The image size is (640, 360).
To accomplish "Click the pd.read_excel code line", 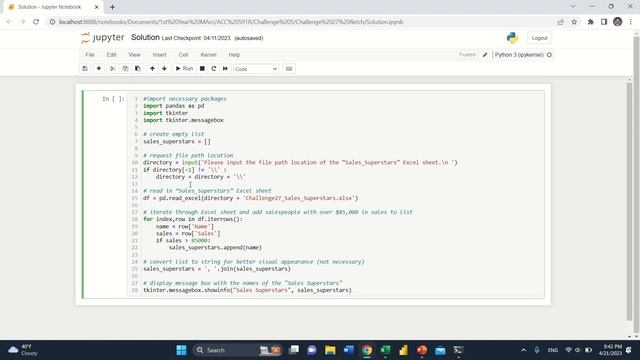I will coord(250,198).
